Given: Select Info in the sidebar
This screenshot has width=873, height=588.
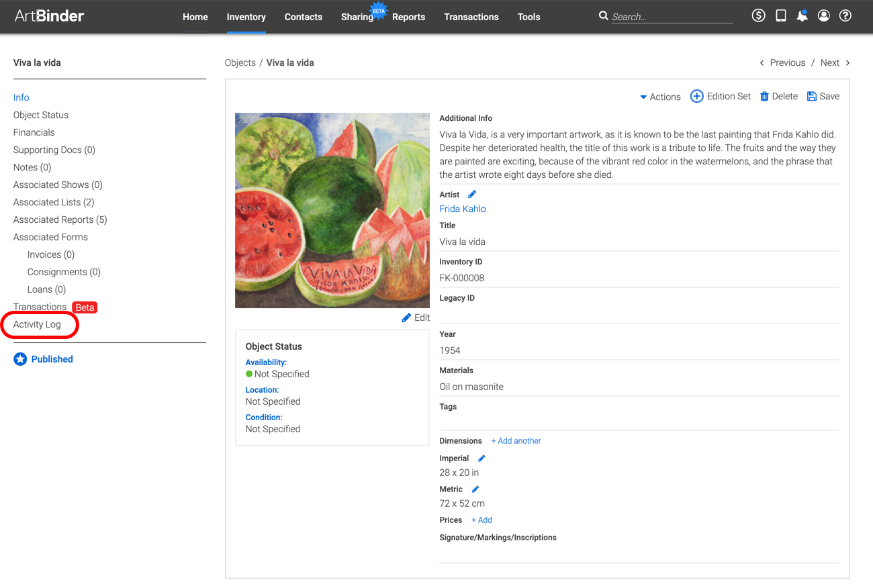Looking at the screenshot, I should (x=21, y=97).
